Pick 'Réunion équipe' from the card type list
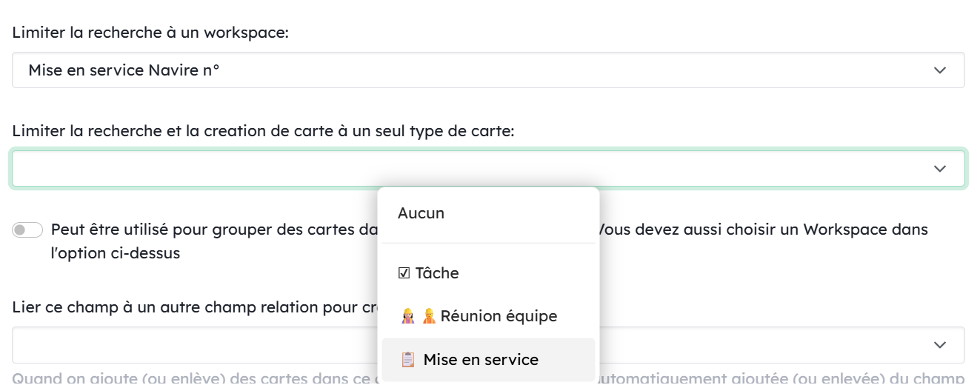Screen dimensions: 980x385 click(x=499, y=317)
